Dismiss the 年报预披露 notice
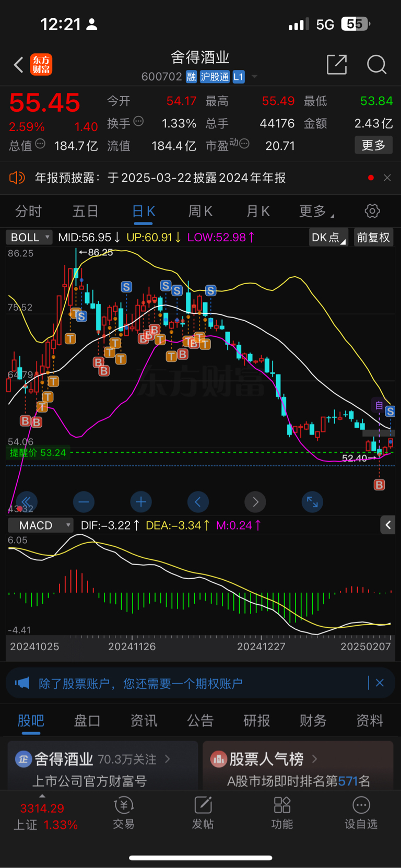This screenshot has width=401, height=868. pyautogui.click(x=387, y=178)
